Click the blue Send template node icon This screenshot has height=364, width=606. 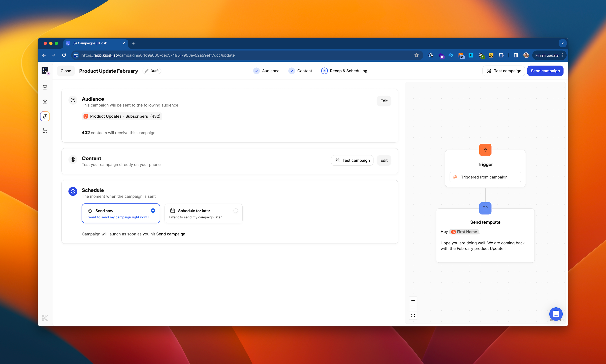[485, 208]
